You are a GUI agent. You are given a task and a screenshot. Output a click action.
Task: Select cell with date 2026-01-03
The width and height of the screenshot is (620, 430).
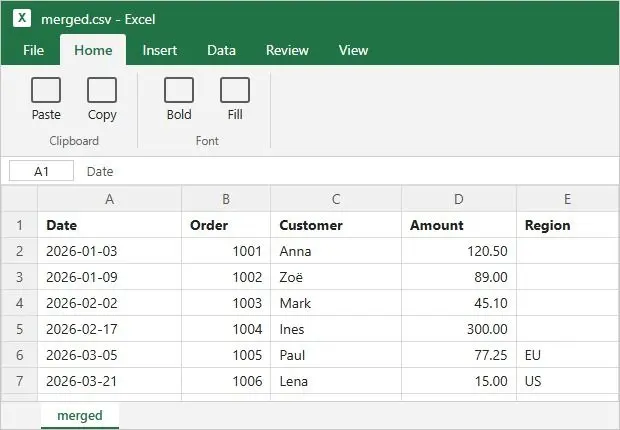[x=110, y=251]
